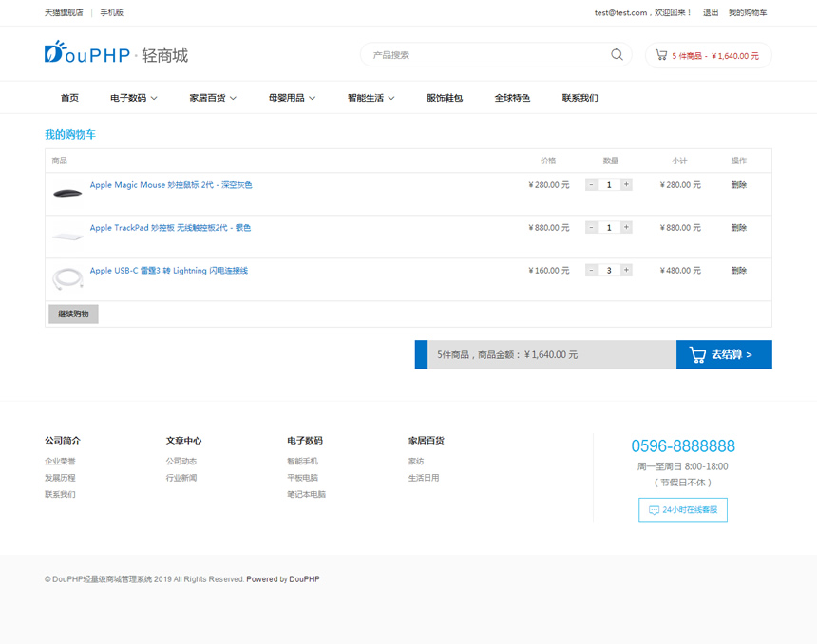Open 联系我们 in the navigation bar
Viewport: 817px width, 644px height.
point(579,98)
